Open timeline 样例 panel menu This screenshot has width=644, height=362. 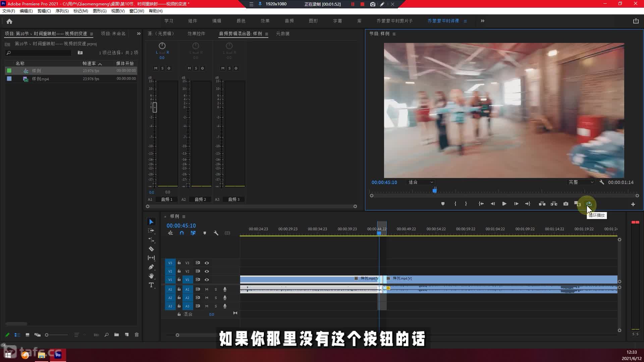point(184,217)
